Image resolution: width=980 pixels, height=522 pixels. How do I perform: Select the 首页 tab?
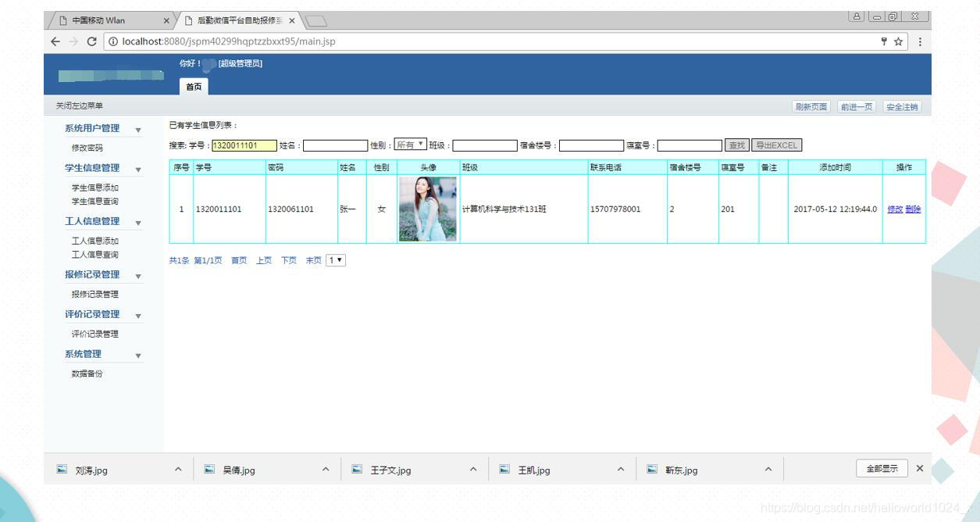(194, 87)
